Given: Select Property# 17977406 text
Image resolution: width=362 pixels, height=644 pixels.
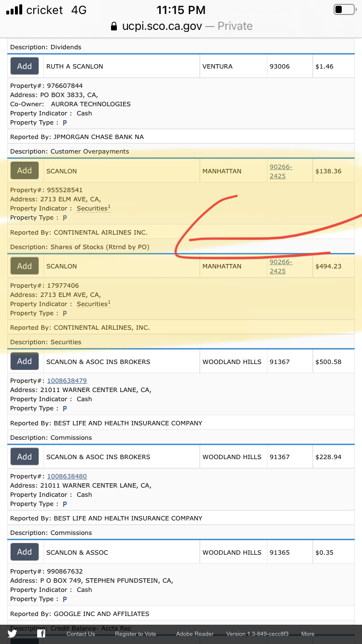Looking at the screenshot, I should (x=44, y=286).
